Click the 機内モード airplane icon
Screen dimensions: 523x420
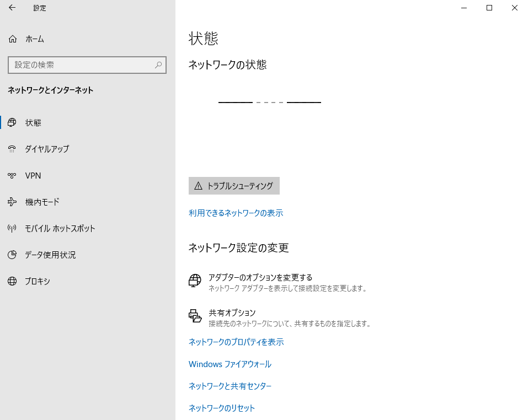[12, 202]
